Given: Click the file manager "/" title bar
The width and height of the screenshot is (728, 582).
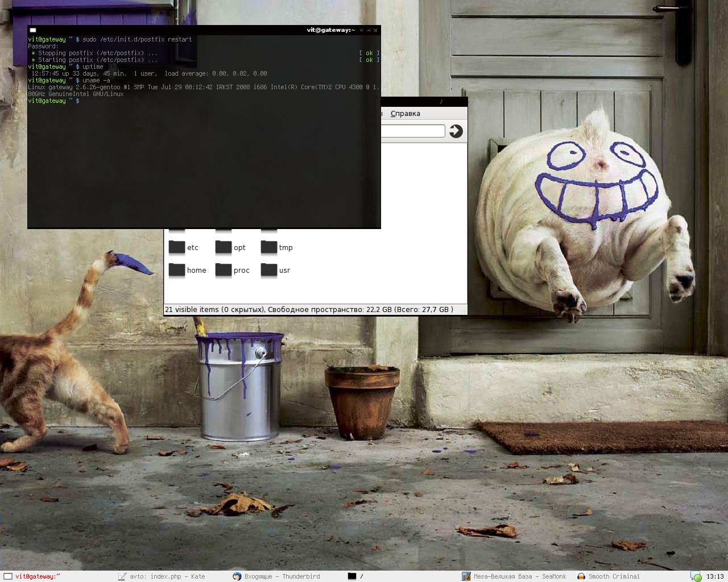Looking at the screenshot, I should point(424,101).
